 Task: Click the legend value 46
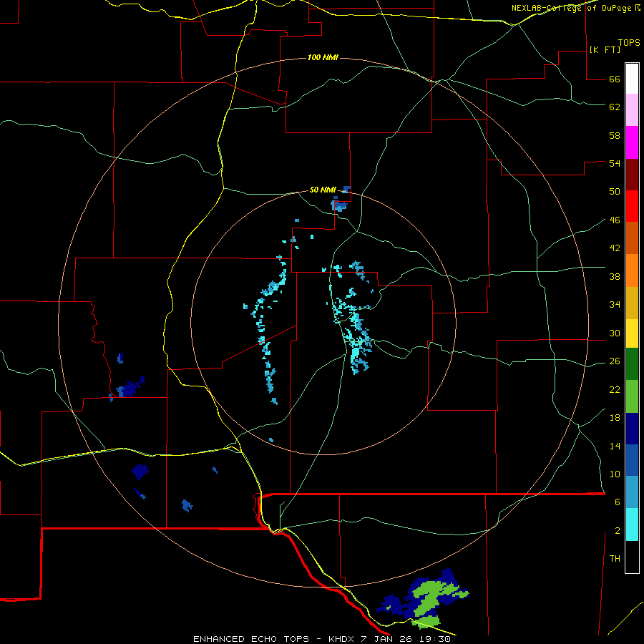point(615,220)
